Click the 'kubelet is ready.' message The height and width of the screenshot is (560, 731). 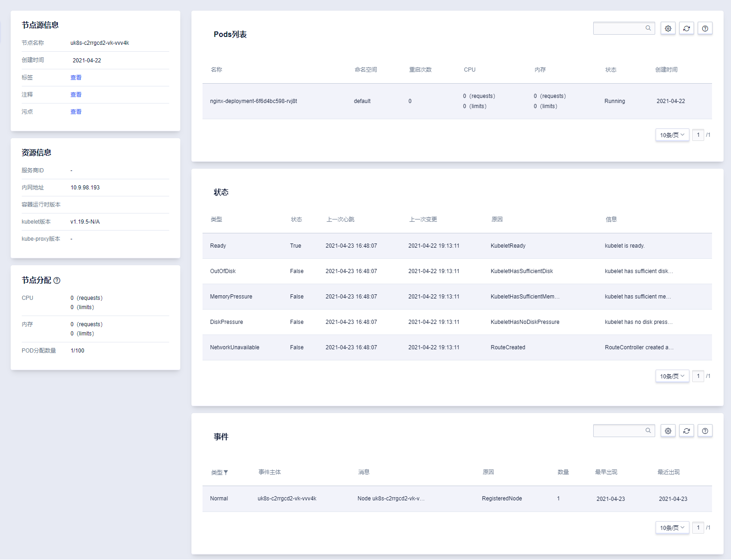tap(625, 246)
